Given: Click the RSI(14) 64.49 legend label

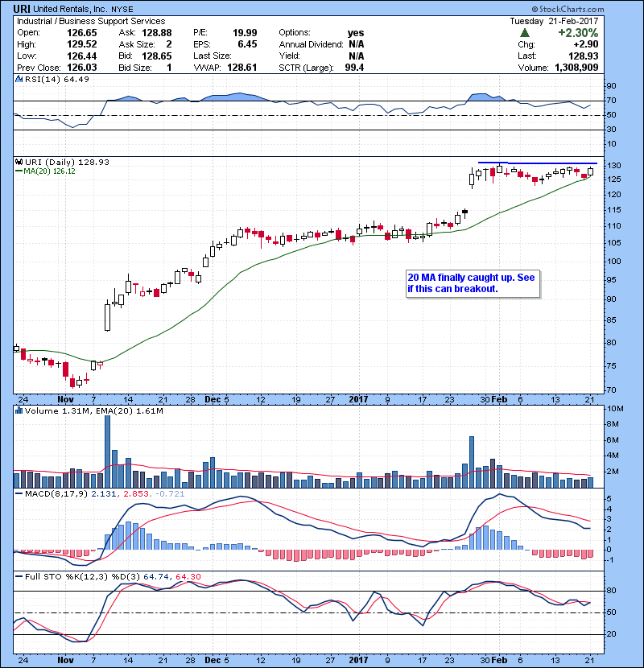Looking at the screenshot, I should click(57, 79).
